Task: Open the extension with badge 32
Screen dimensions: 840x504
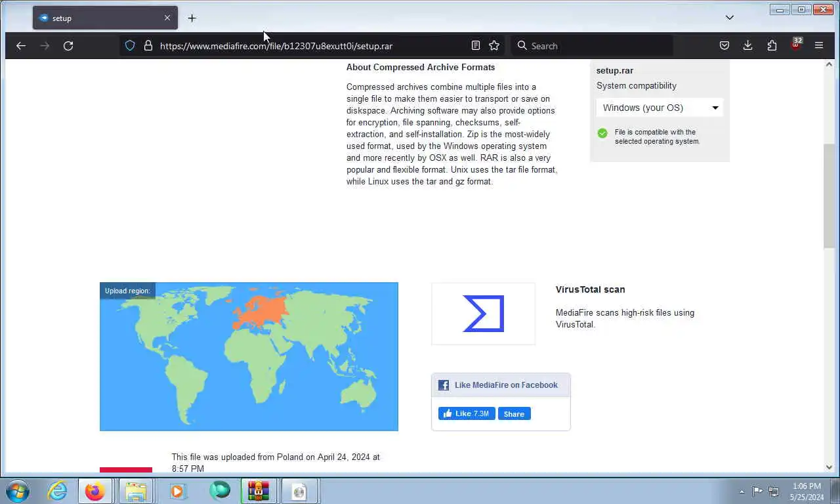Action: [x=796, y=45]
